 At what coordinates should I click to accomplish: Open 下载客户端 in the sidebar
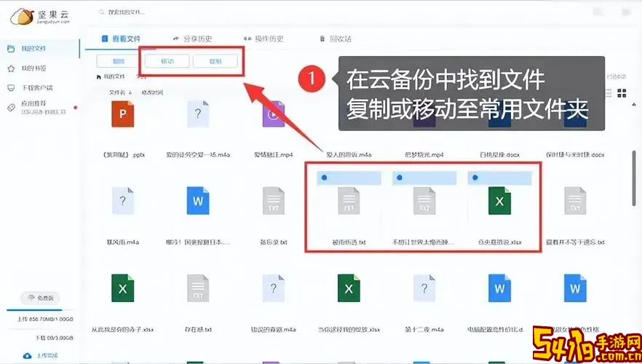tap(37, 87)
